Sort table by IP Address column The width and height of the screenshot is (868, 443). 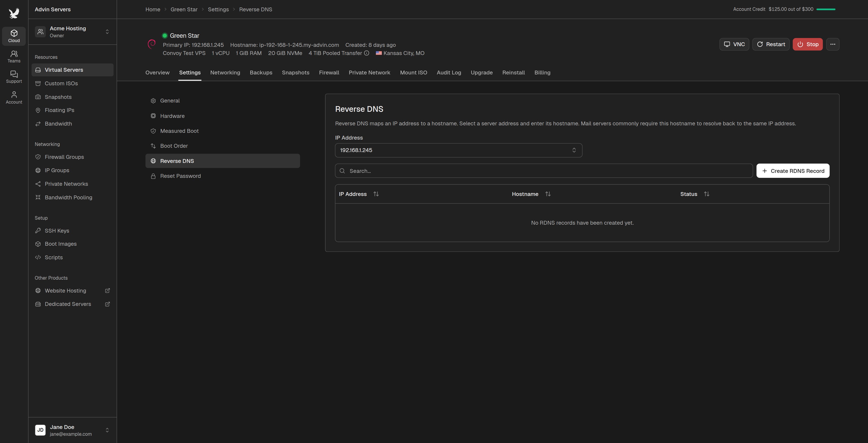pyautogui.click(x=376, y=194)
